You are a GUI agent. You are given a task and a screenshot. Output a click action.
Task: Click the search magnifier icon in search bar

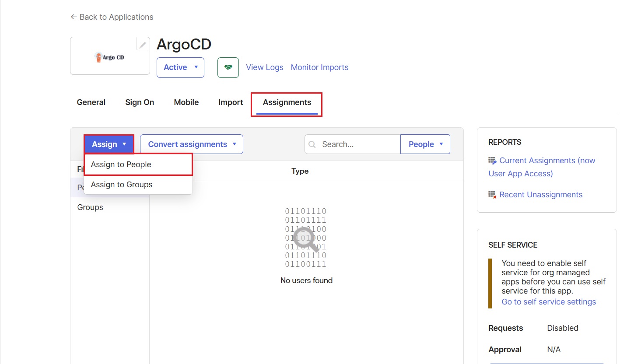pyautogui.click(x=312, y=144)
